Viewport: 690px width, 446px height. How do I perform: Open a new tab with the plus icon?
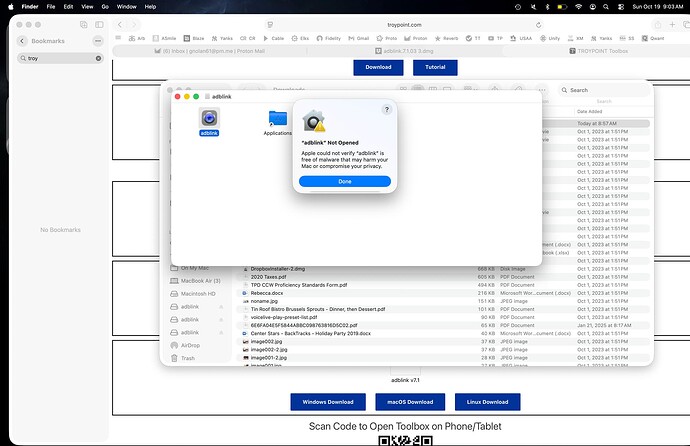[x=672, y=25]
